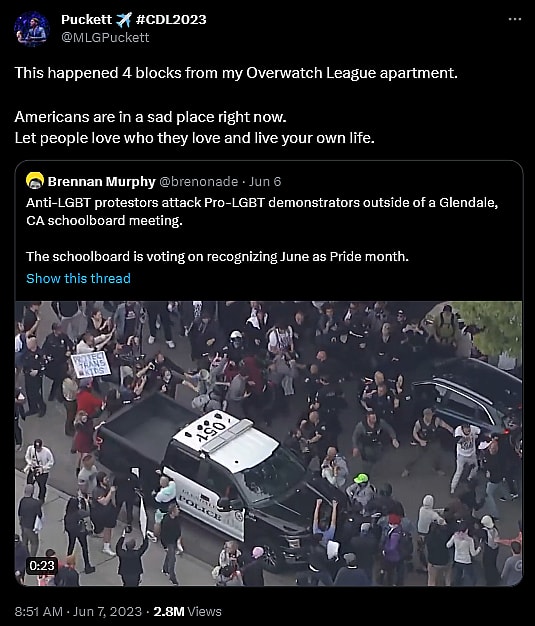Open Brennan Murphy's name in quoted tweet
Image resolution: width=535 pixels, height=626 pixels.
pos(101,182)
